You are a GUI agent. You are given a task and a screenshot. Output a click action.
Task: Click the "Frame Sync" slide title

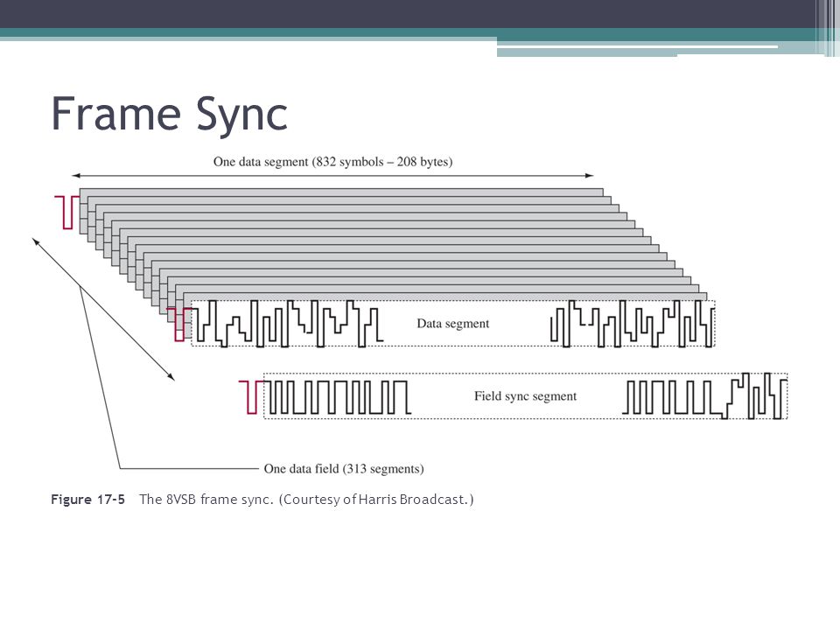[169, 114]
